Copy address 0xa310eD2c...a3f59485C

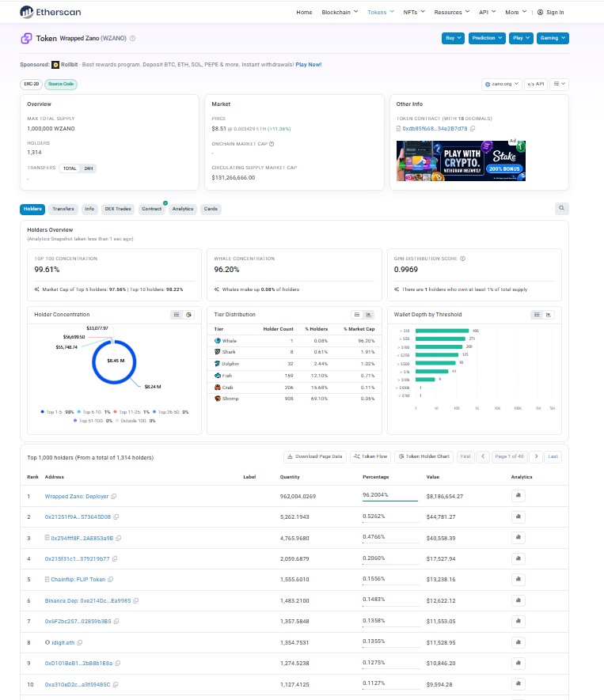(116, 685)
